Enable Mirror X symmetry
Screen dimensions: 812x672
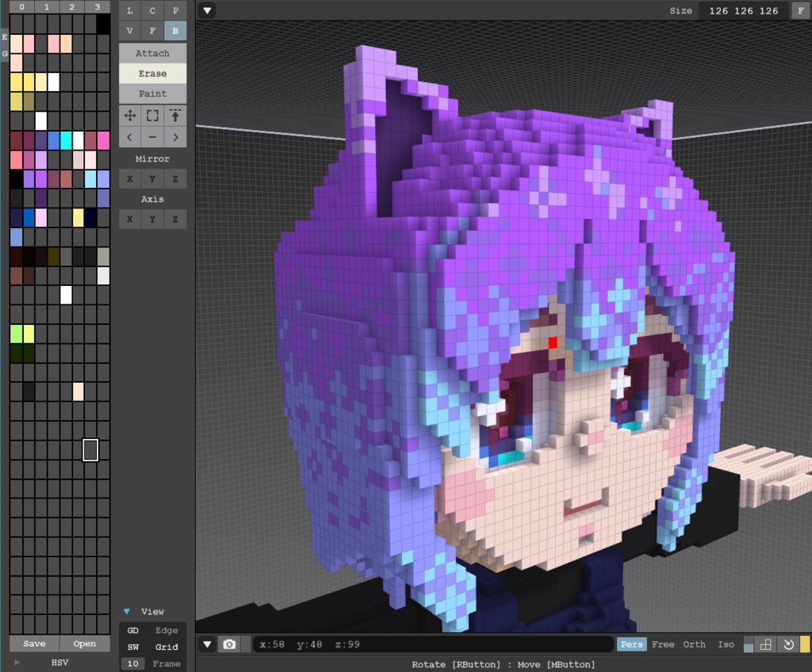[x=129, y=178]
